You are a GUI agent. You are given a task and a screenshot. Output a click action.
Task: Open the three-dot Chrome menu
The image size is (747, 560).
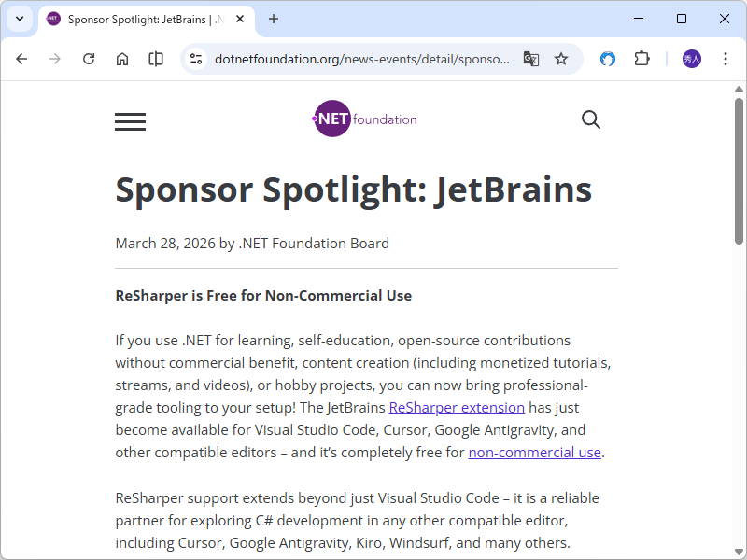(x=726, y=58)
